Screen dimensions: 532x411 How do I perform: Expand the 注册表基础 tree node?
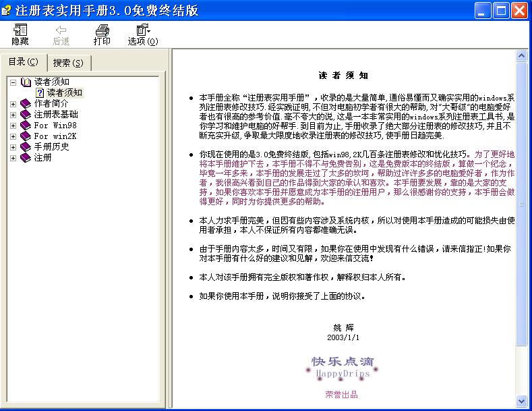13,115
